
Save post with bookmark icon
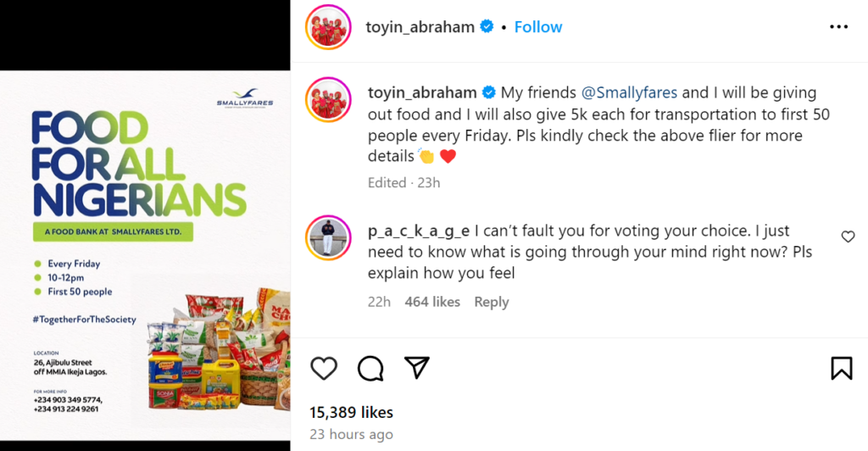(841, 368)
